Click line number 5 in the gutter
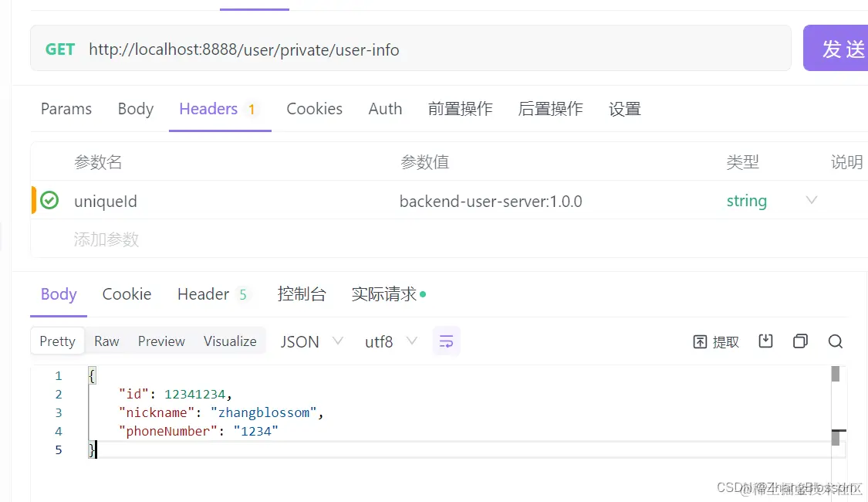The image size is (868, 502). point(58,449)
